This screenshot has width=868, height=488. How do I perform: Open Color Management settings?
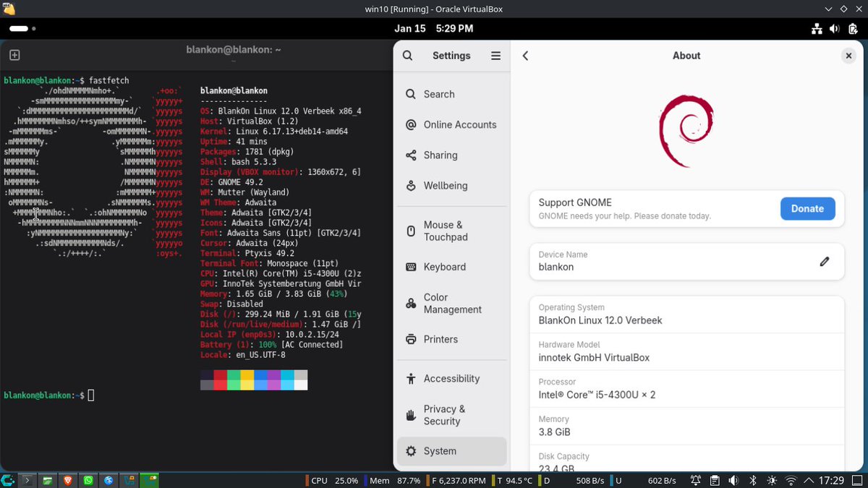click(452, 303)
